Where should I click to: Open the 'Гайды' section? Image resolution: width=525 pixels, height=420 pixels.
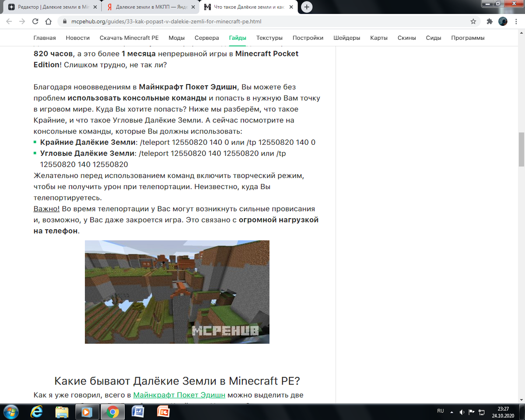pos(238,38)
